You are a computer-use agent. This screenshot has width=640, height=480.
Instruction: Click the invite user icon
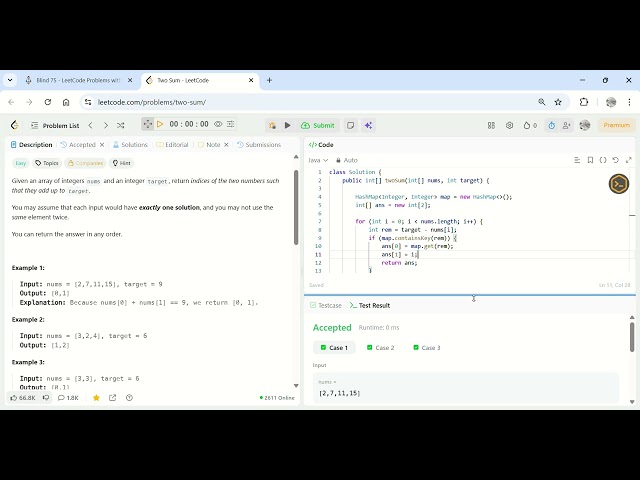tap(567, 125)
